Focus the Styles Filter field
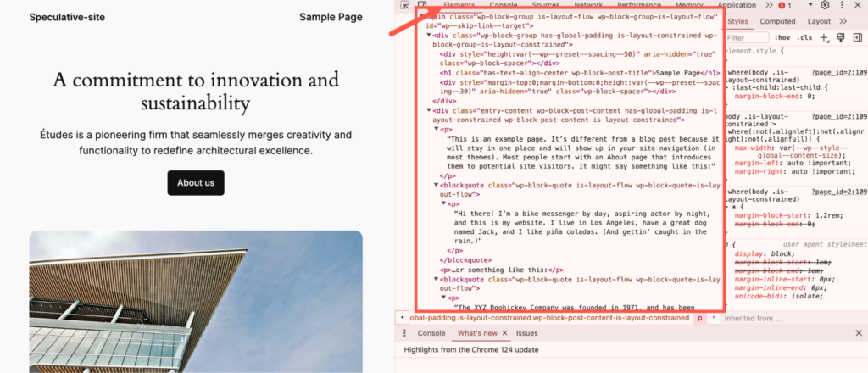 point(748,37)
